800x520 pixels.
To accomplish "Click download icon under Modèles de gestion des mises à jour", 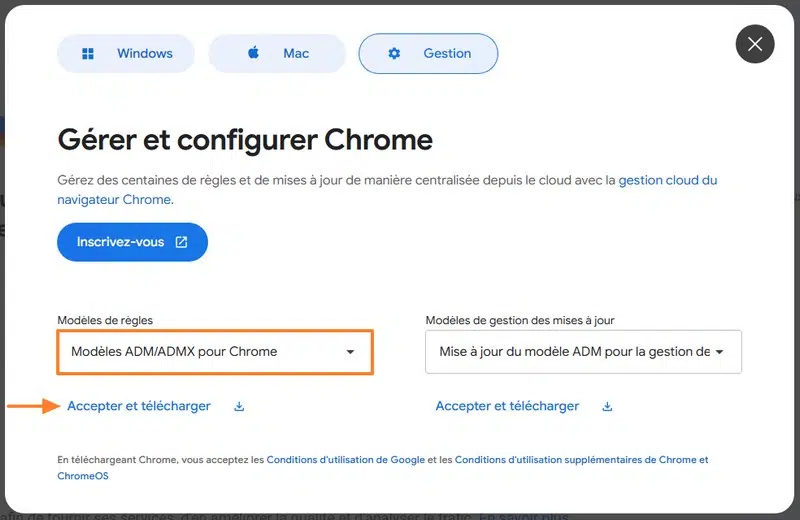I will [607, 407].
